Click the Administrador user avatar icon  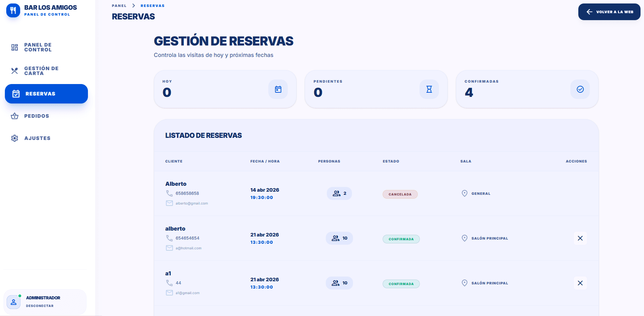[14, 302]
